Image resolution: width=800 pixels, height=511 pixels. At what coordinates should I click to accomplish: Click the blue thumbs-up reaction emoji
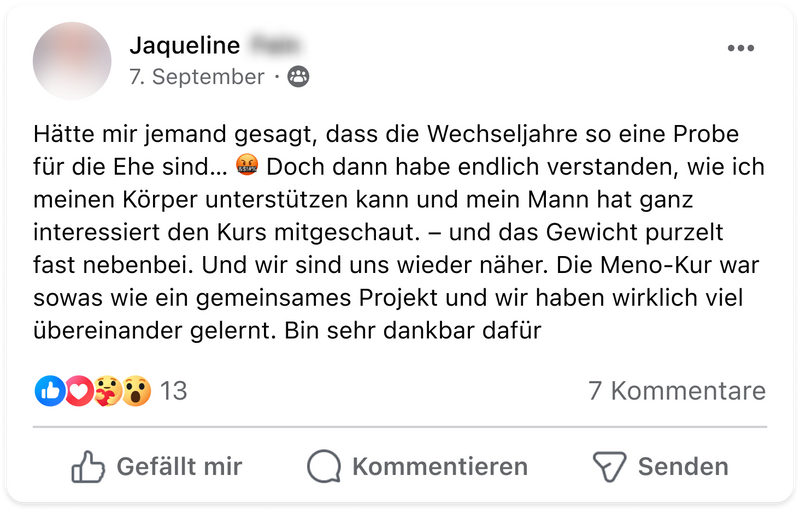[x=49, y=391]
